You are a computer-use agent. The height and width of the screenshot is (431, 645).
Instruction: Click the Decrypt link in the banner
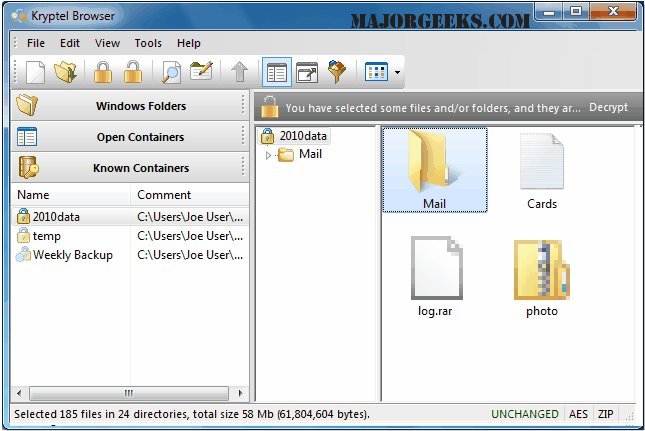coord(608,107)
